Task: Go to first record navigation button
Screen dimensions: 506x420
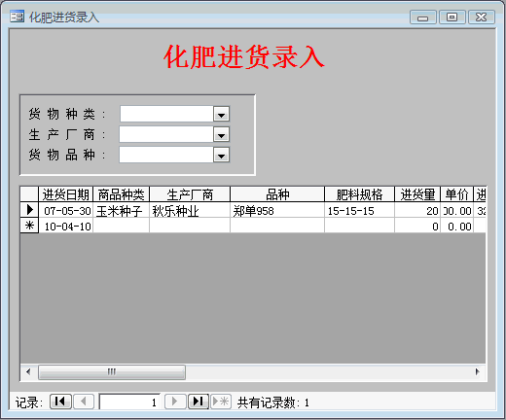Action: (60, 402)
